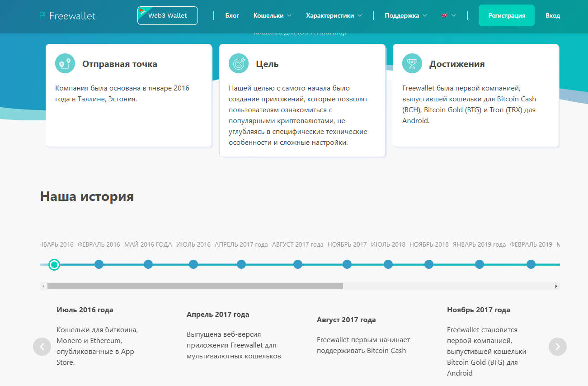Expand the Характеристики dropdown menu
The image size is (588, 386).
pyautogui.click(x=334, y=15)
